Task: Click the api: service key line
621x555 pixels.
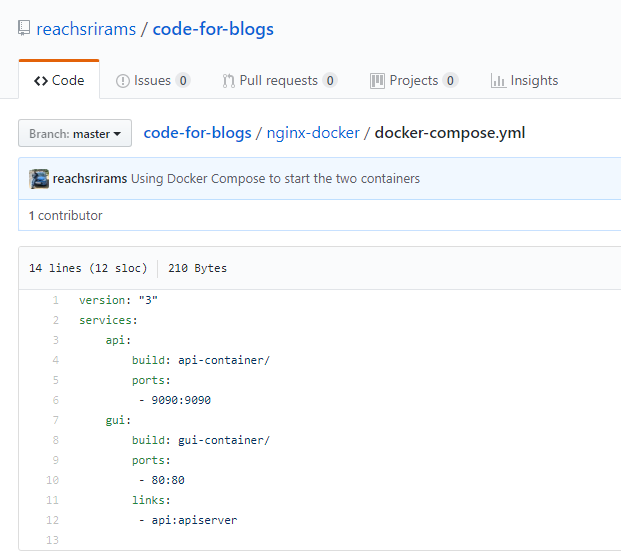Action: tap(118, 340)
